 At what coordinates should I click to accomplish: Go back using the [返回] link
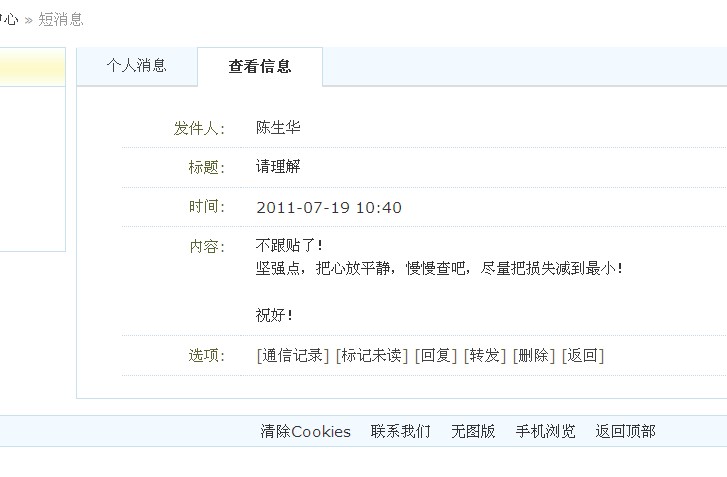[x=583, y=356]
